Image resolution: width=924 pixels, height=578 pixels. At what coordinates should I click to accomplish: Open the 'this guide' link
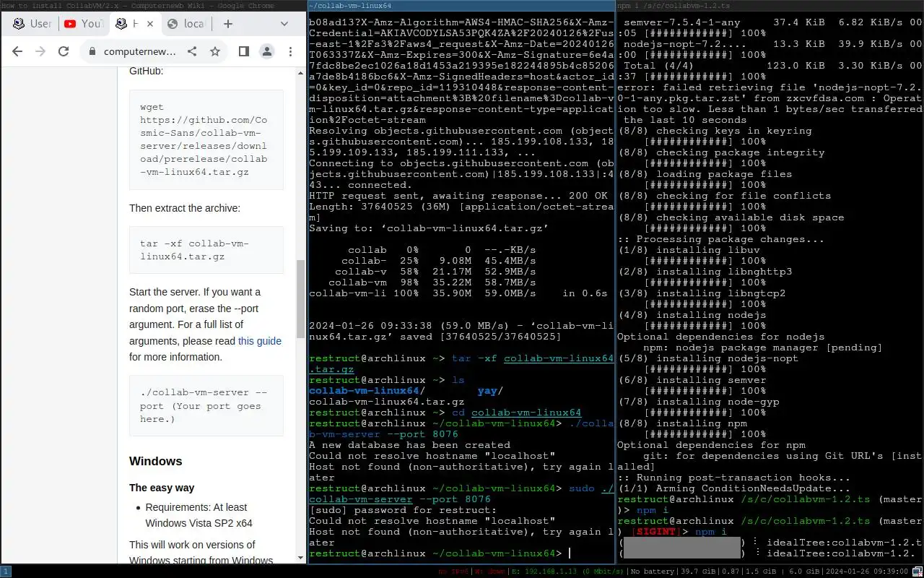260,341
